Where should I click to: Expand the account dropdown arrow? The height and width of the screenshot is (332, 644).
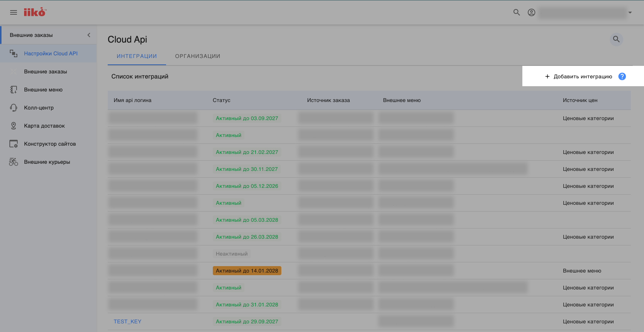click(x=630, y=12)
